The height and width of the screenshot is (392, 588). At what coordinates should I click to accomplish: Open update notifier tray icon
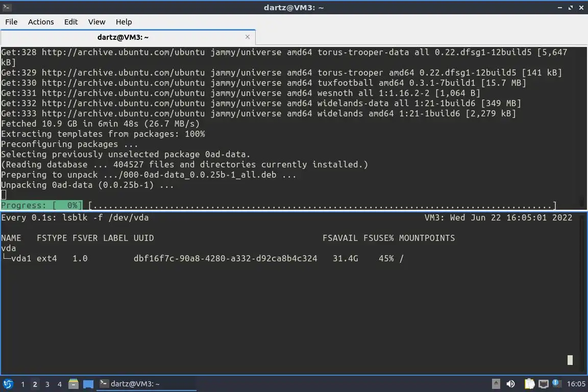click(x=556, y=383)
